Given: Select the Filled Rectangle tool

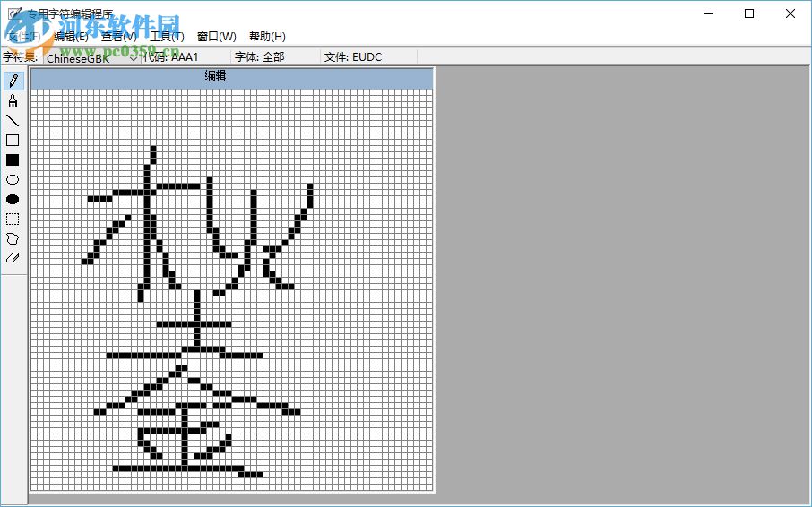Looking at the screenshot, I should point(13,159).
